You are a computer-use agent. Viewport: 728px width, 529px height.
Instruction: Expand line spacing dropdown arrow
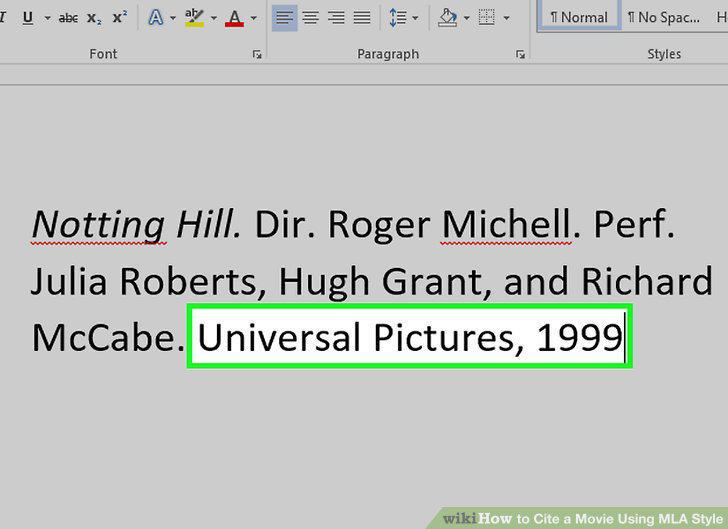point(415,19)
